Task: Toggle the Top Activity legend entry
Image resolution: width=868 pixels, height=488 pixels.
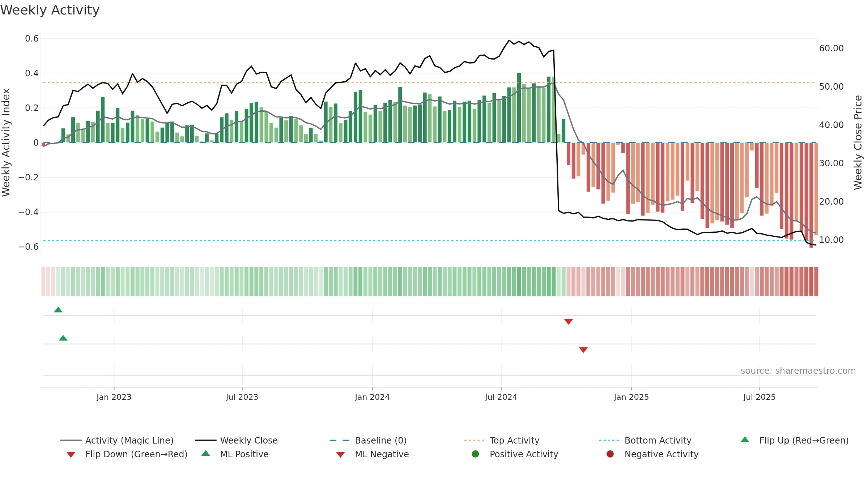Action: (502, 440)
